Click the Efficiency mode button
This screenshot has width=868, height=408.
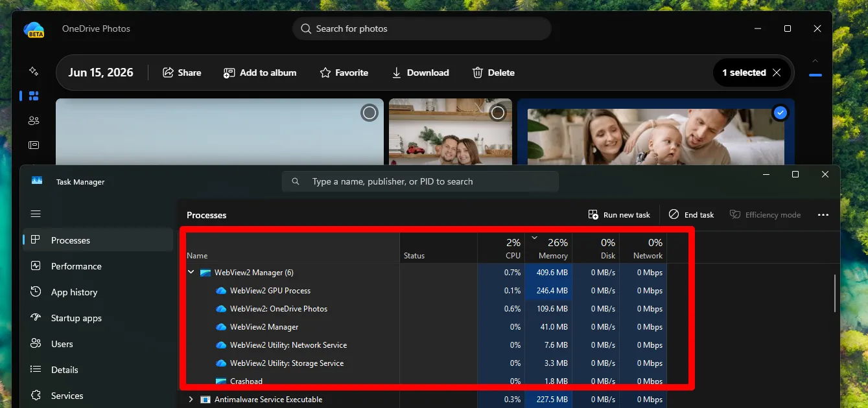[x=765, y=215]
